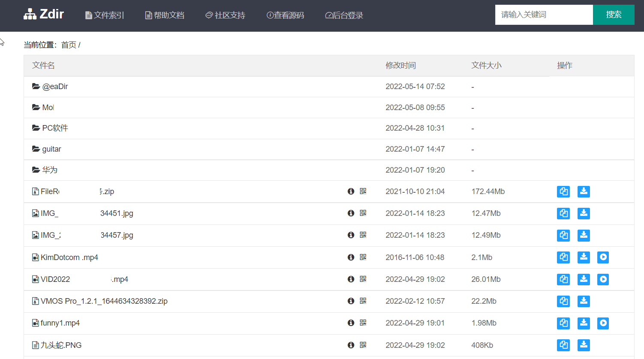644x359 pixels.
Task: Open 查看源码 link
Action: point(285,15)
